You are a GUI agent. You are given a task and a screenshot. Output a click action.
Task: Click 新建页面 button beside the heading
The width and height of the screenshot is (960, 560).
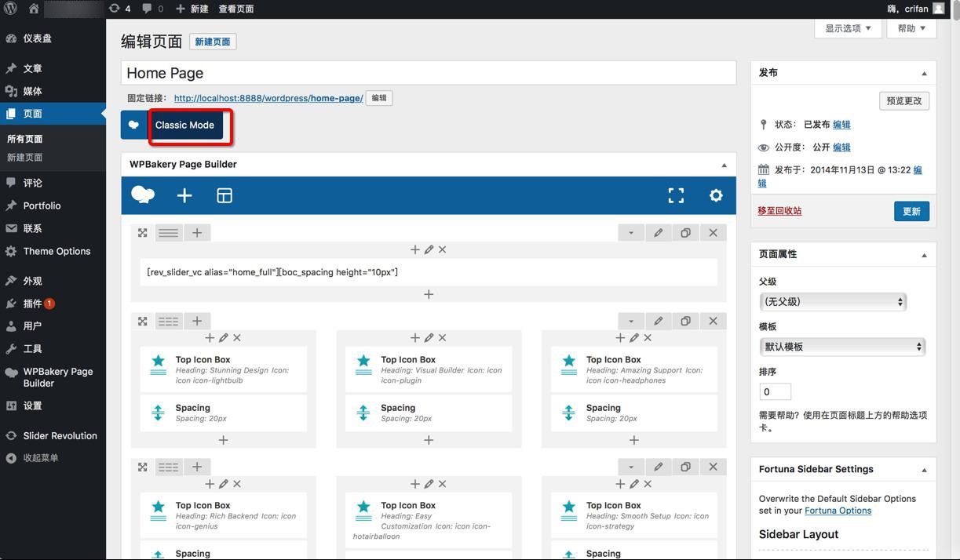(x=213, y=42)
